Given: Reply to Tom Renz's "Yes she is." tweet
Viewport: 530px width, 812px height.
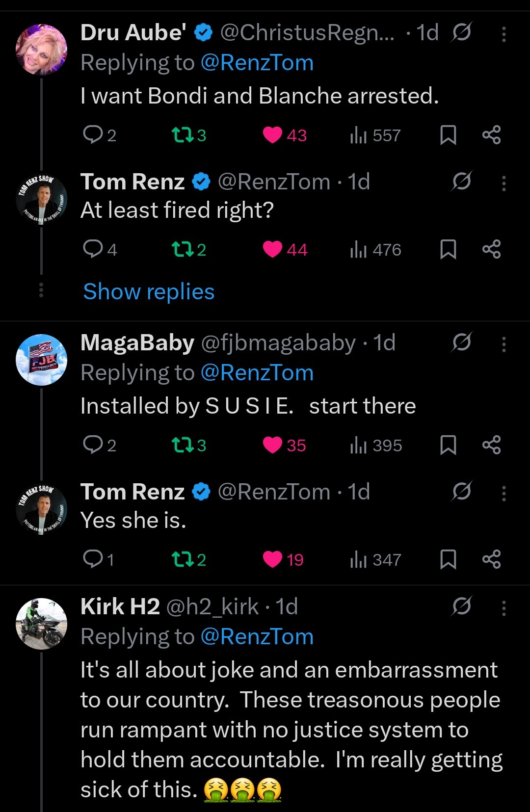Looking at the screenshot, I should coord(93,559).
